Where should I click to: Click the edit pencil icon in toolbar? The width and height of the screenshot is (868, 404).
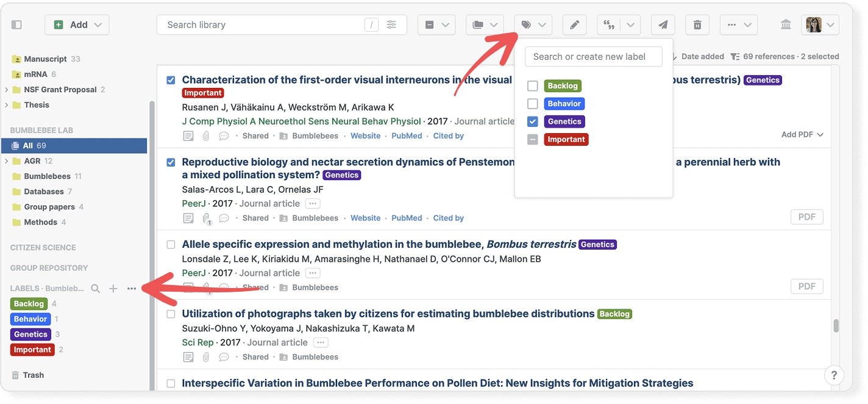pyautogui.click(x=574, y=25)
